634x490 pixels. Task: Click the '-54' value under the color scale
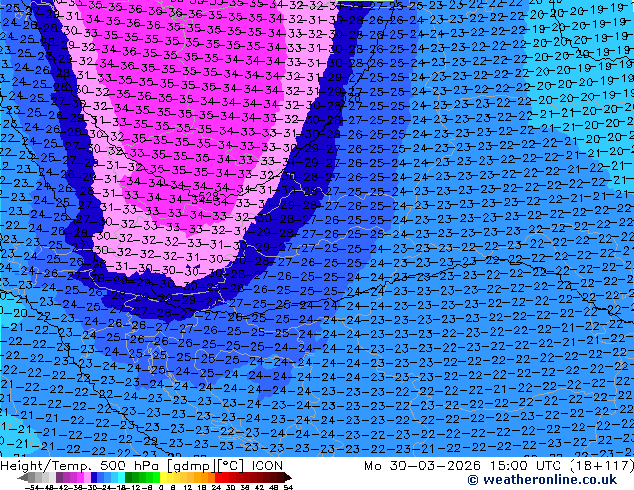click(x=33, y=487)
